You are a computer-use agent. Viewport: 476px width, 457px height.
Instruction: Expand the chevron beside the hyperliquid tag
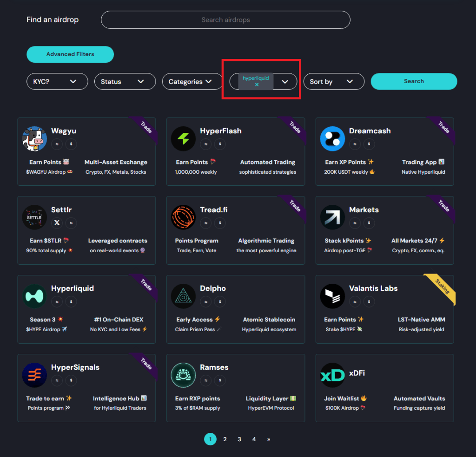pos(285,82)
